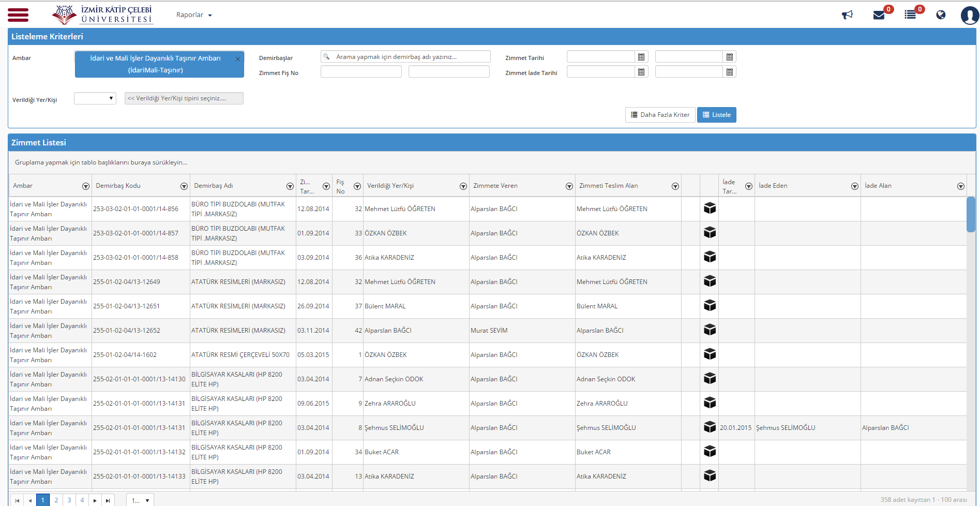This screenshot has height=506, width=980.
Task: Click box icon in ÖZKAN ÖZBEK 01.09.2014 row
Action: pyautogui.click(x=710, y=232)
